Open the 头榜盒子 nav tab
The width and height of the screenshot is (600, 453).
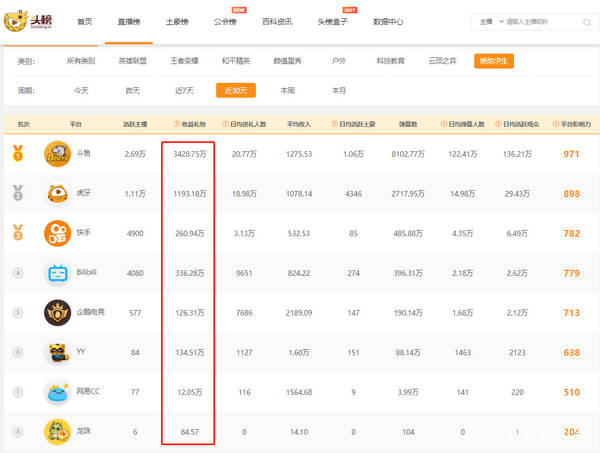tap(333, 21)
